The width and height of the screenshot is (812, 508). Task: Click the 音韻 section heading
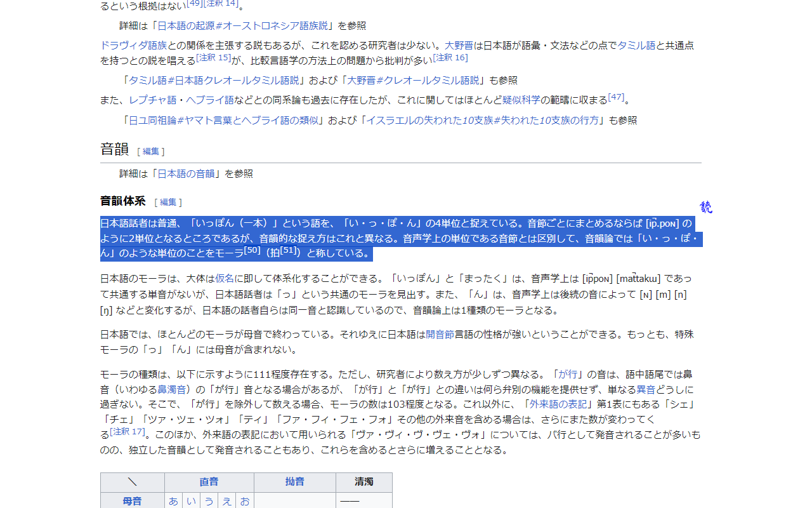pos(115,149)
